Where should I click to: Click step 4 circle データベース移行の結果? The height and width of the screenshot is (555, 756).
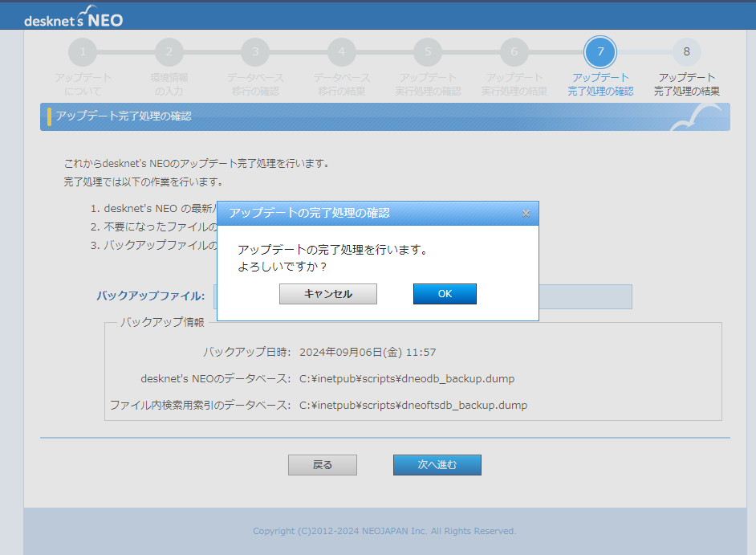342,52
